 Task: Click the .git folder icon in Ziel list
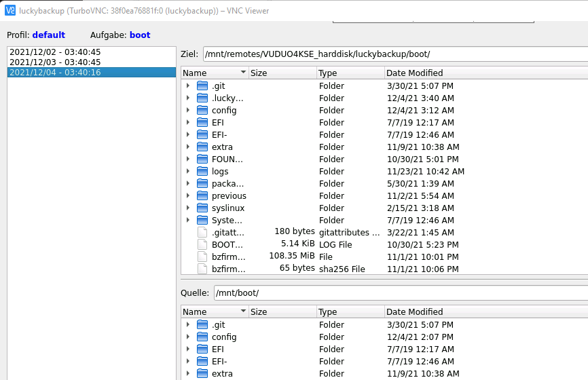click(x=202, y=85)
